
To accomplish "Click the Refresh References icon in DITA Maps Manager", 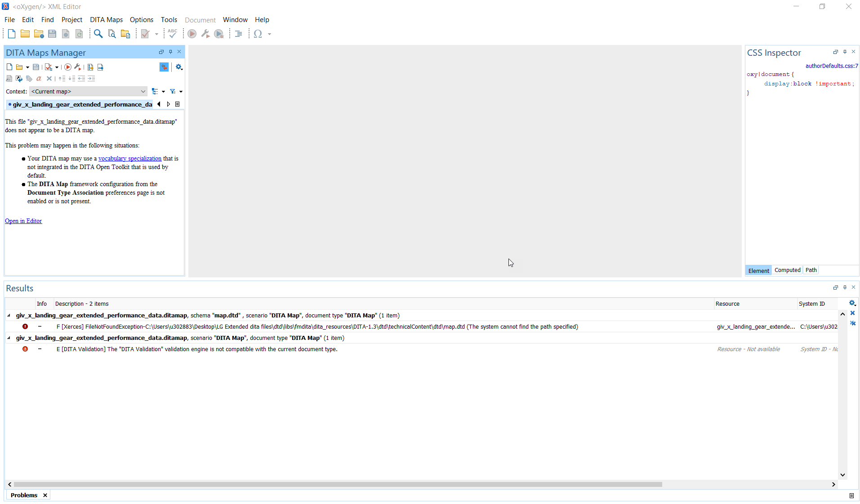I will coord(19,79).
